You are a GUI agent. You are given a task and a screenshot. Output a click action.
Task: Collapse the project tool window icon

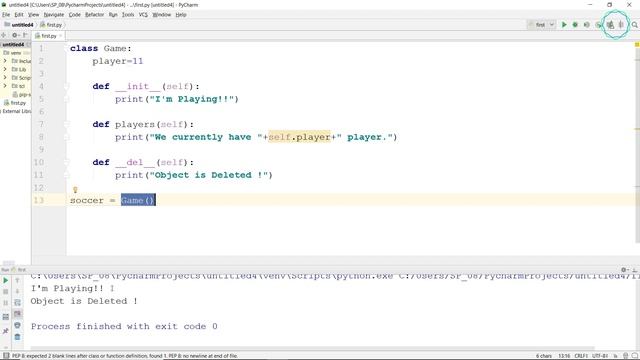pos(25,36)
